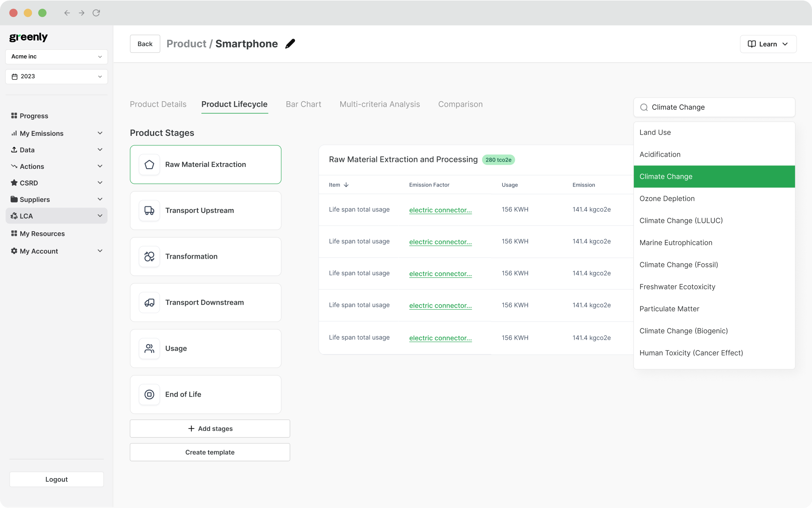Image resolution: width=812 pixels, height=508 pixels.
Task: Click the Usage people icon
Action: 149,349
